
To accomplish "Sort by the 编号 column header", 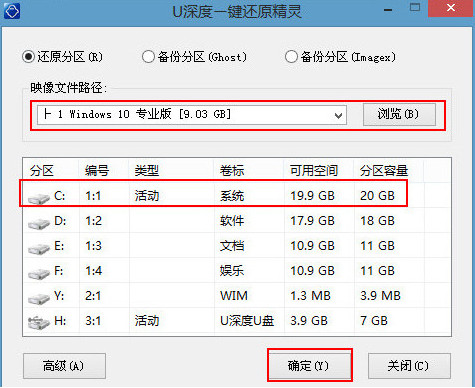I will [97, 171].
